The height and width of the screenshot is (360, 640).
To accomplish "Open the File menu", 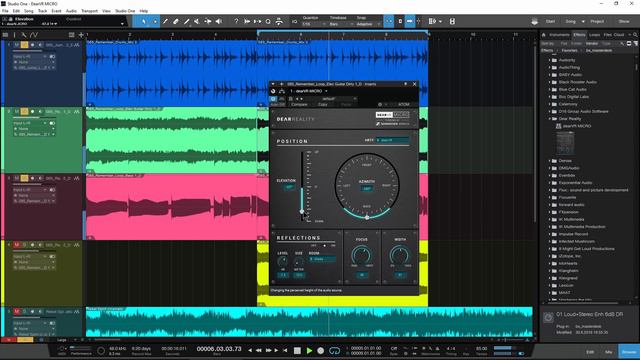I will [x=5, y=11].
